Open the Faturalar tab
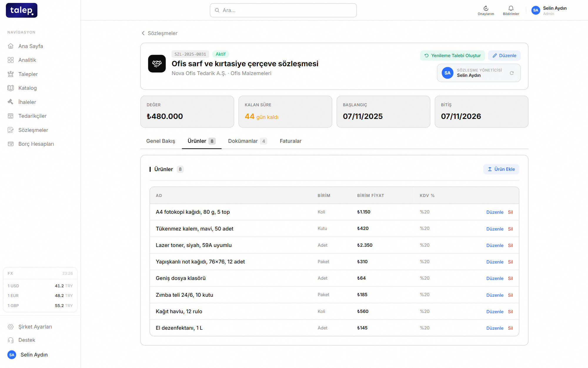Screen dimensions: 588x368 coord(290,141)
